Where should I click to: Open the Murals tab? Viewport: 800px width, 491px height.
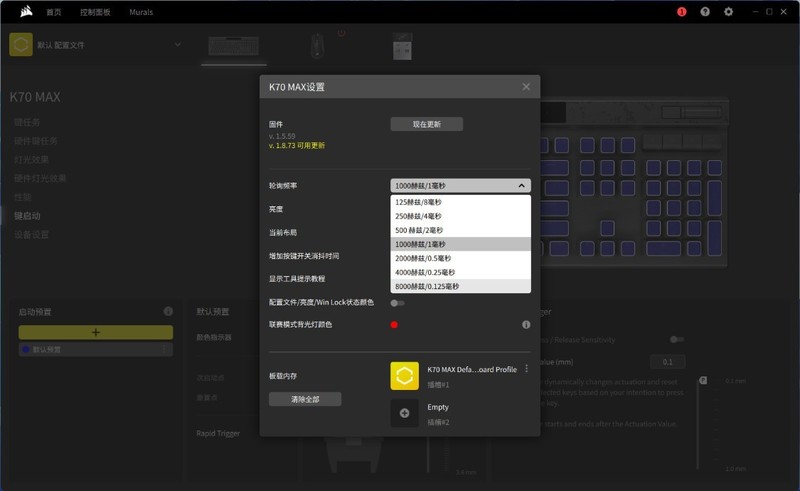[141, 12]
